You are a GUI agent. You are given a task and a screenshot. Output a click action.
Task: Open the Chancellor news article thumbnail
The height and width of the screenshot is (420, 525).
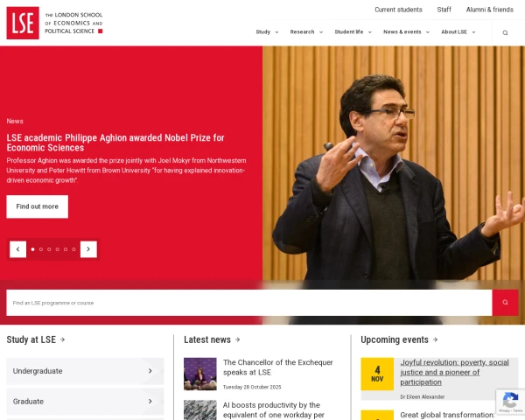pos(199,374)
